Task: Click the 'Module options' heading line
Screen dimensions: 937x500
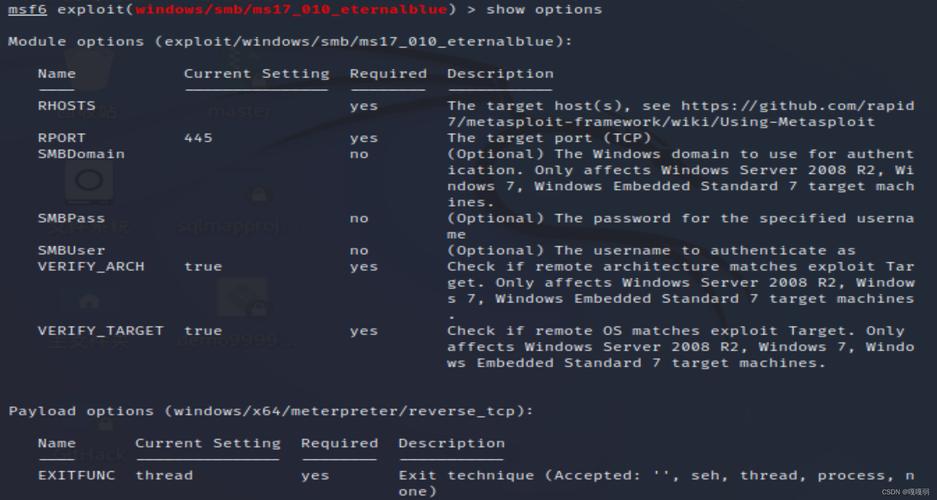Action: pyautogui.click(x=290, y=42)
